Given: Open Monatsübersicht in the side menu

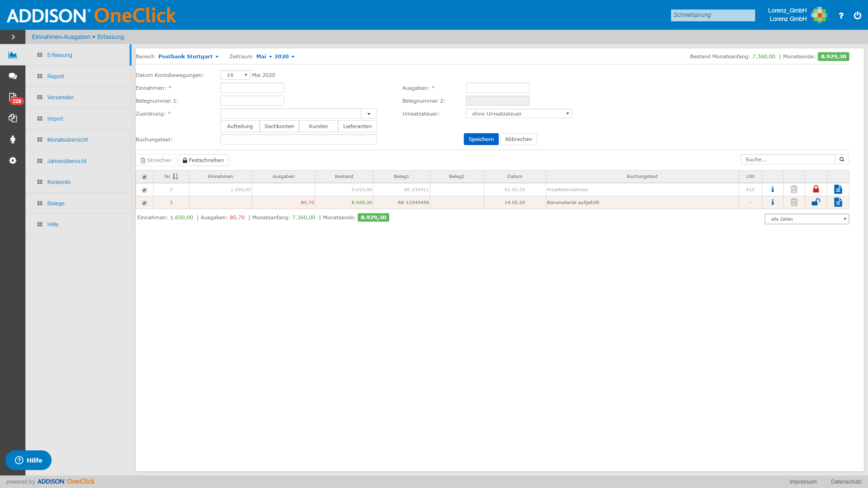Looking at the screenshot, I should coord(67,140).
